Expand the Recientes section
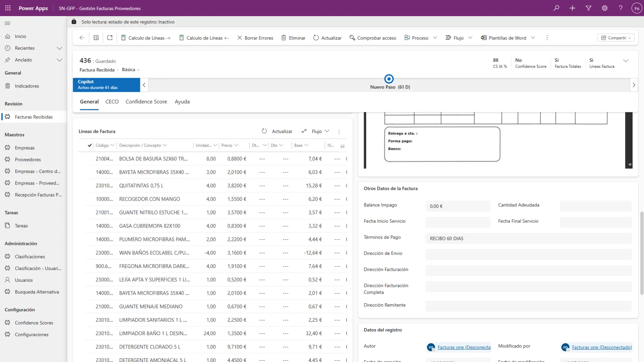Viewport: 644px width, 362px height. point(59,48)
